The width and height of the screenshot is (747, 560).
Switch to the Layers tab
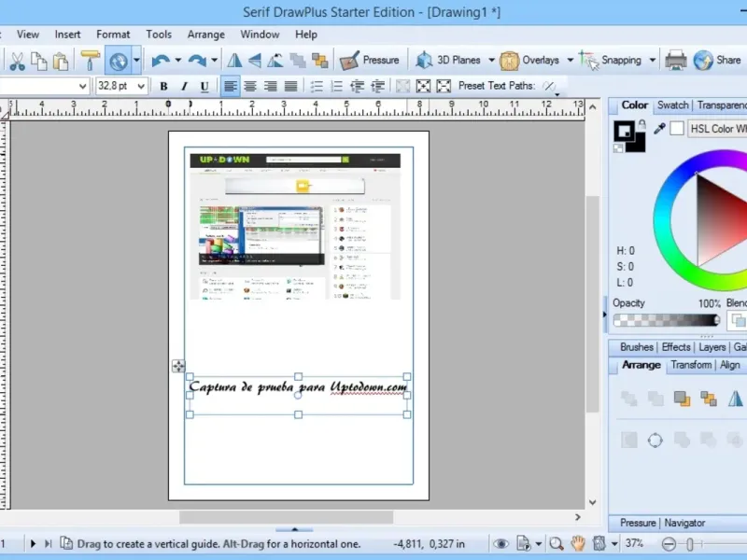coord(712,347)
